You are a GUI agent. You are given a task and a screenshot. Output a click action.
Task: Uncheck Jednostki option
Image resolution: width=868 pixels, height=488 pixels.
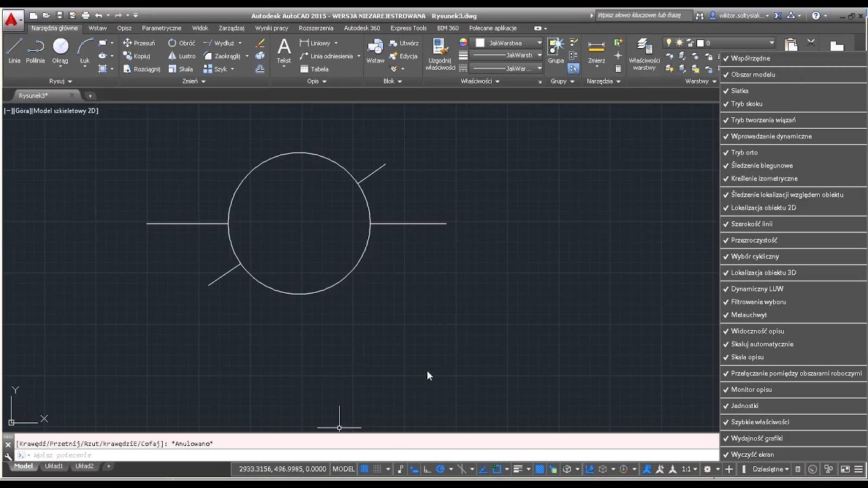pos(793,405)
